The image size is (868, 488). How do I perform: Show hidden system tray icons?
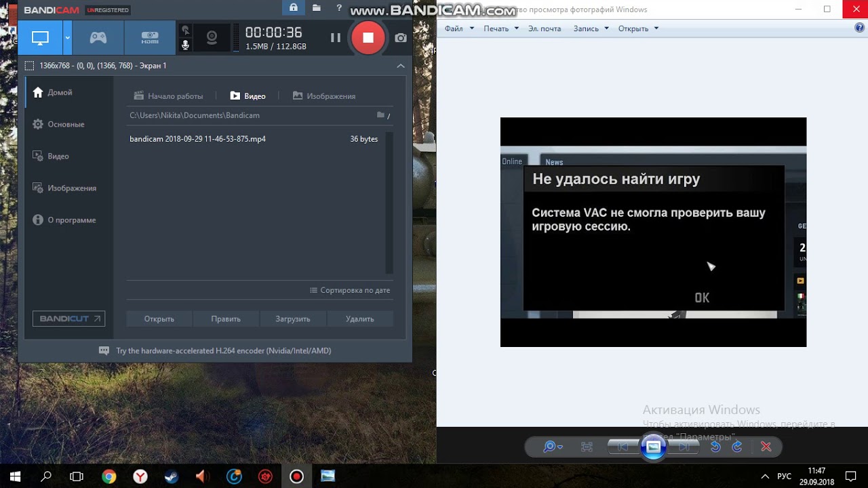point(765,476)
